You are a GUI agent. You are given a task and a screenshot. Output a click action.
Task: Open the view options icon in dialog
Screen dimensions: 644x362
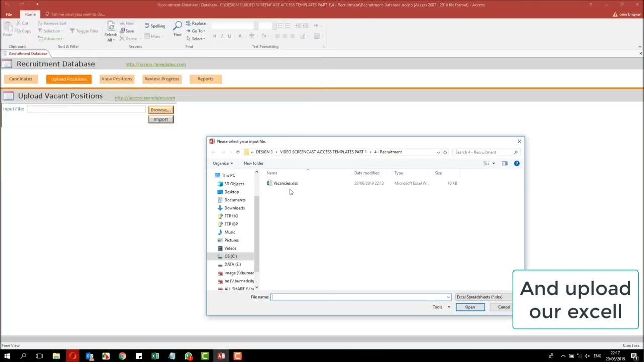(486, 163)
